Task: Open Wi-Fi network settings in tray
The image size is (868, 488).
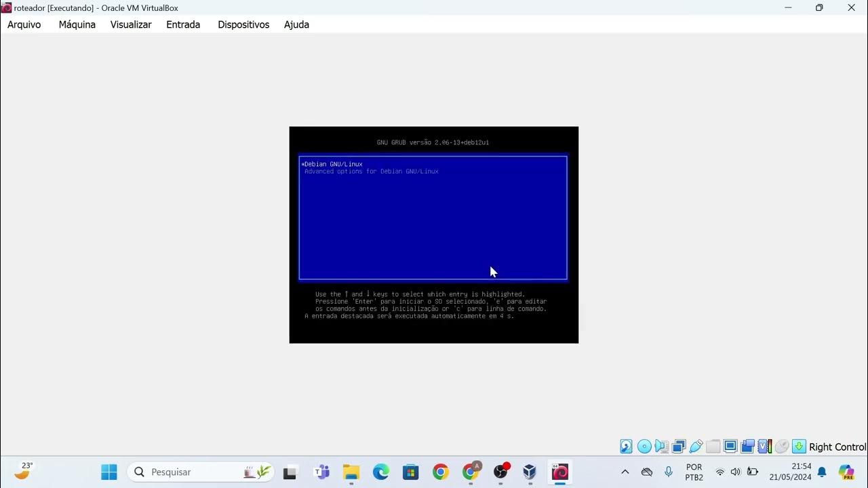Action: [x=720, y=472]
